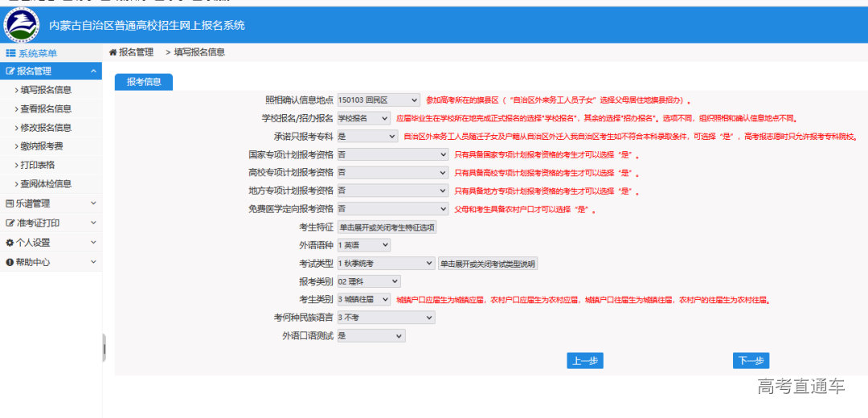Click the home icon beside 报名管理 breadcrumb

(x=113, y=52)
